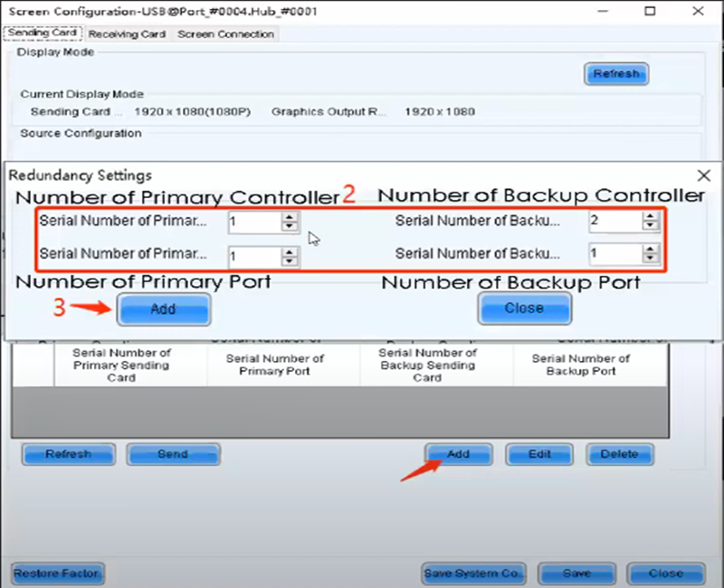This screenshot has height=588, width=724.
Task: Refresh the current display mode
Action: pyautogui.click(x=615, y=74)
